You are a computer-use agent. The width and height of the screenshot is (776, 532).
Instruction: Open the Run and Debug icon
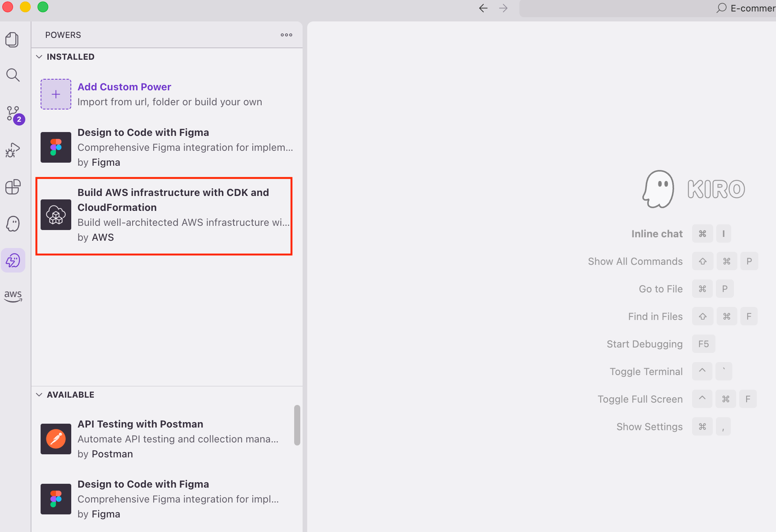click(x=13, y=150)
